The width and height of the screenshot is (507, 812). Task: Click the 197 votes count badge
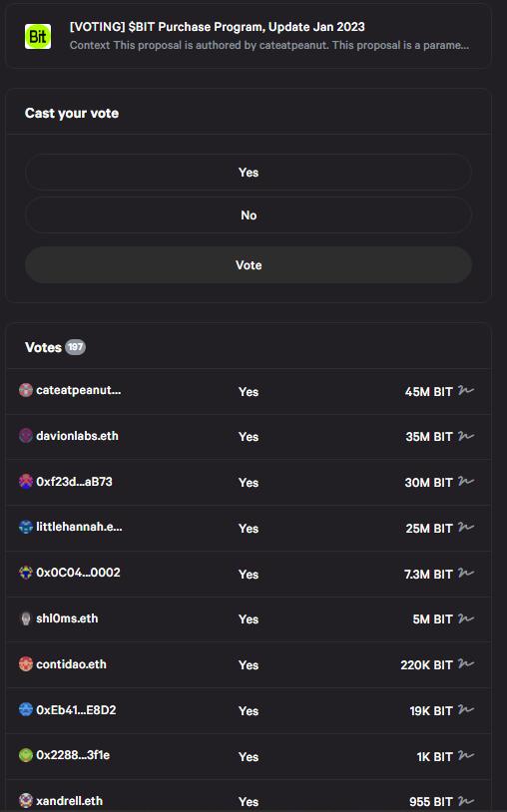[76, 347]
